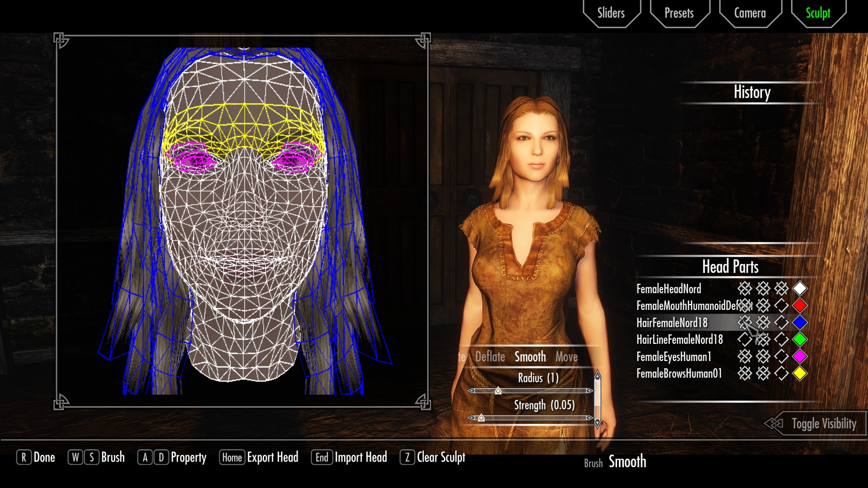Click the W key icon for Brush
The width and height of the screenshot is (868, 488).
pyautogui.click(x=75, y=457)
